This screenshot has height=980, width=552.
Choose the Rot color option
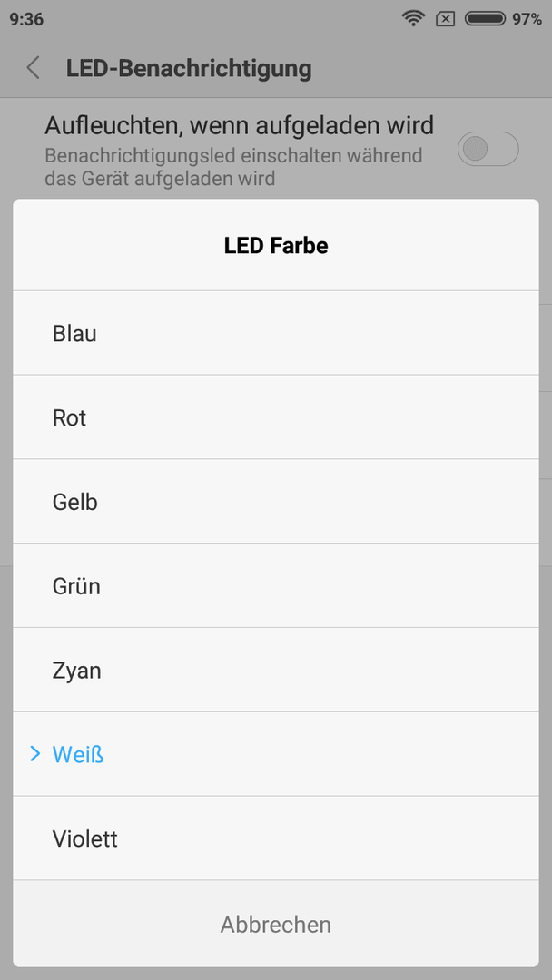(x=276, y=417)
